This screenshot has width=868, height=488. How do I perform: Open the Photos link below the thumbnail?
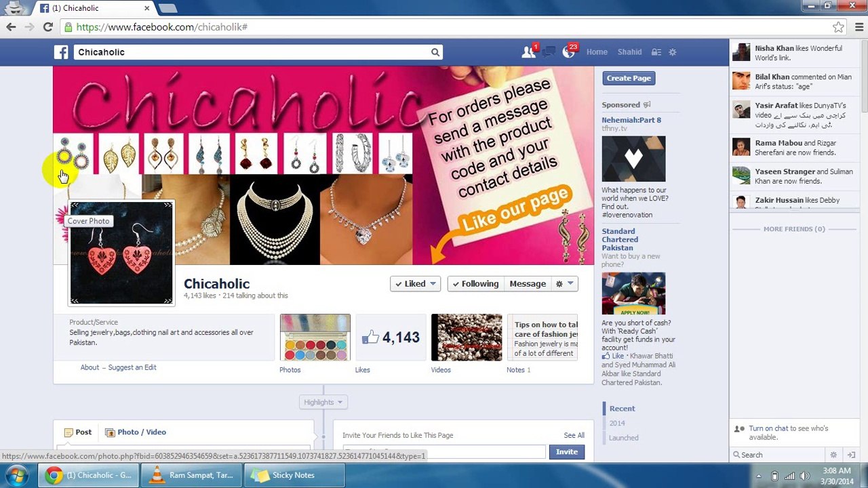click(290, 370)
